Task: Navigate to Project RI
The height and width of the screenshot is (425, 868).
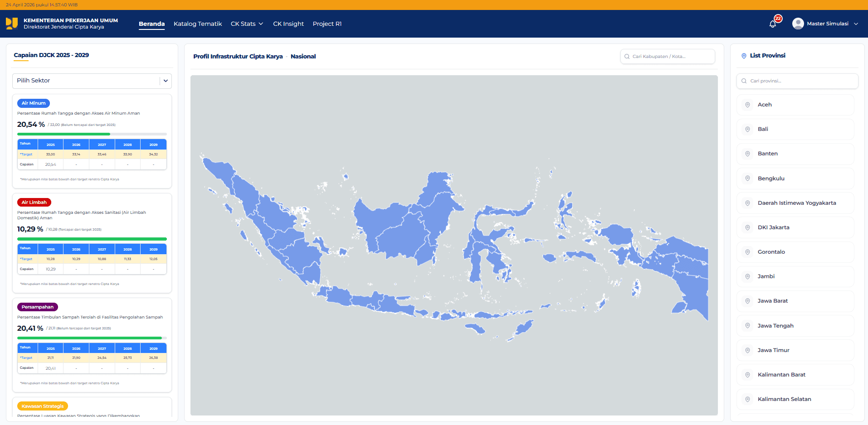Action: pos(327,24)
